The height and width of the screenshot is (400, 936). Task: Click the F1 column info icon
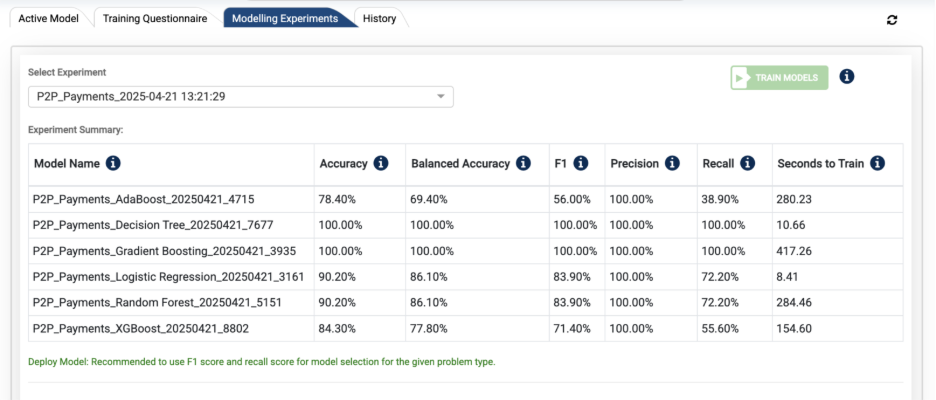pyautogui.click(x=581, y=164)
